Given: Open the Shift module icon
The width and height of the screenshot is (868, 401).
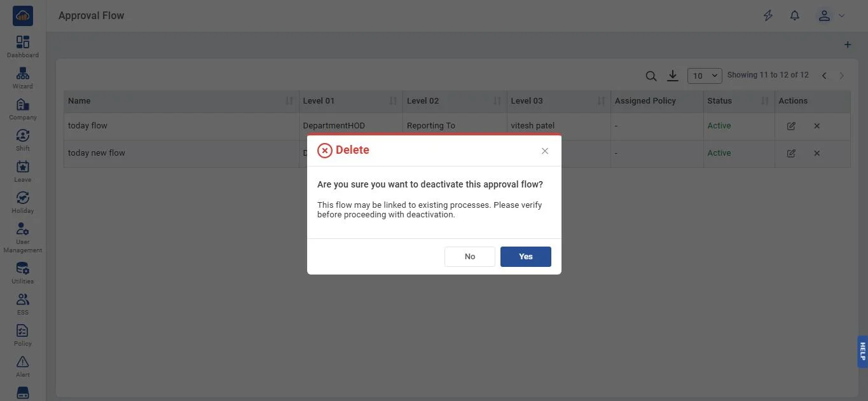Looking at the screenshot, I should 23,140.
